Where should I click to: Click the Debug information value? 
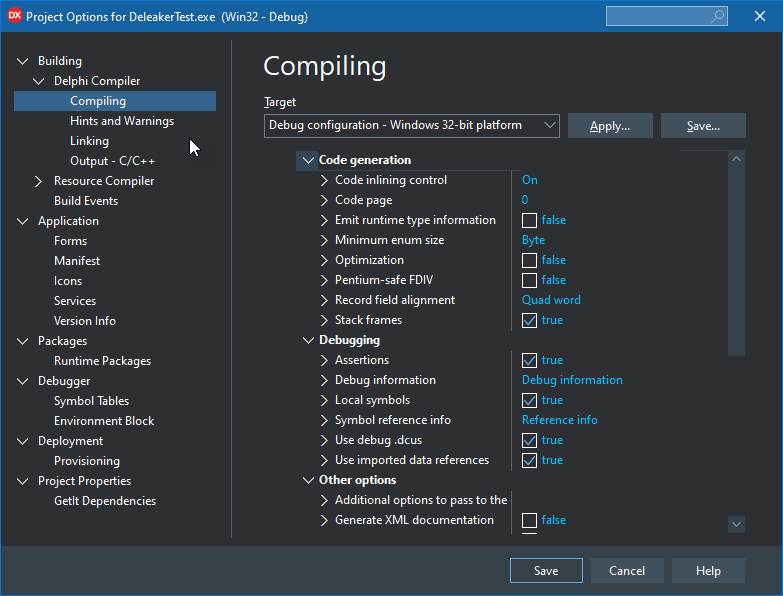(572, 380)
